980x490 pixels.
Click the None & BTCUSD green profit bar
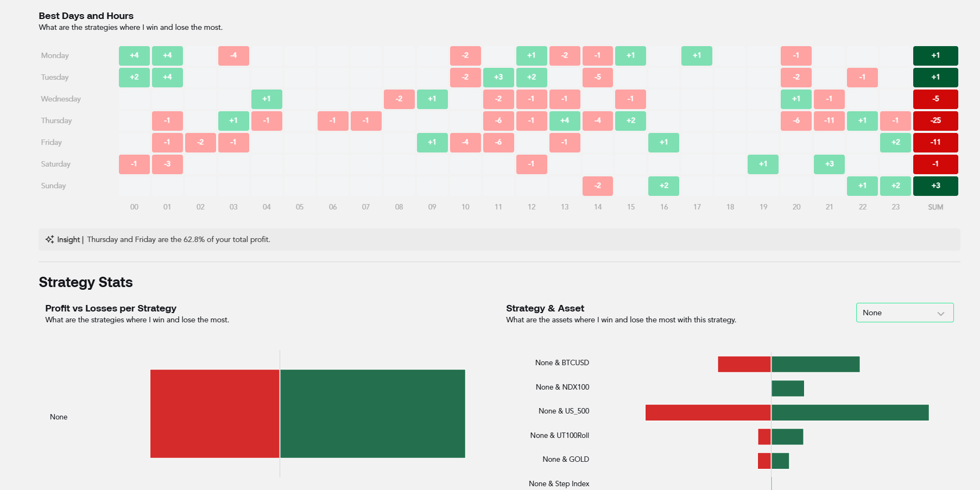[815, 364]
